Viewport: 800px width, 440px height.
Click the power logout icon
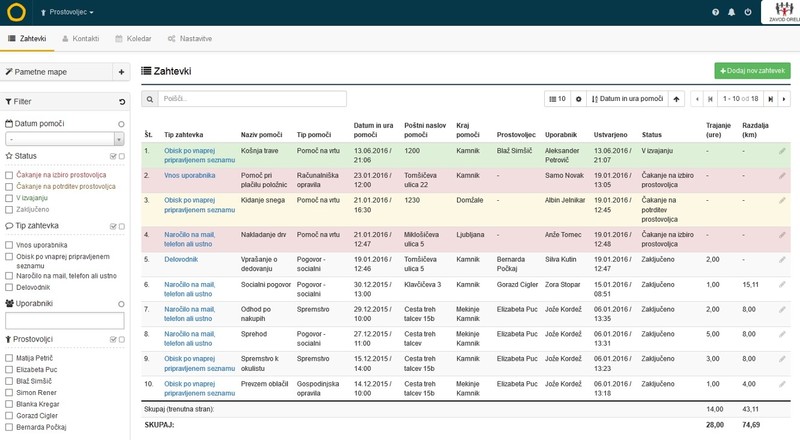[748, 13]
